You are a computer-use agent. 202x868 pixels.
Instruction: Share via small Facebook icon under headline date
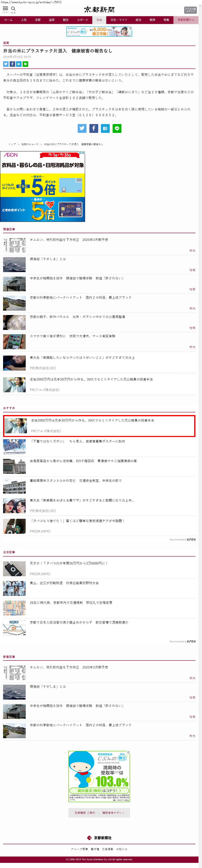(x=12, y=64)
